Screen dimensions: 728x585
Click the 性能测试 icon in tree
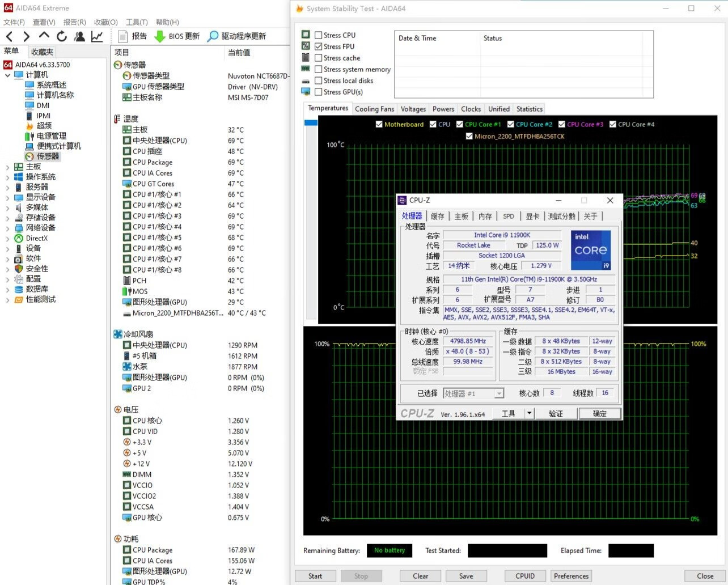pos(19,299)
